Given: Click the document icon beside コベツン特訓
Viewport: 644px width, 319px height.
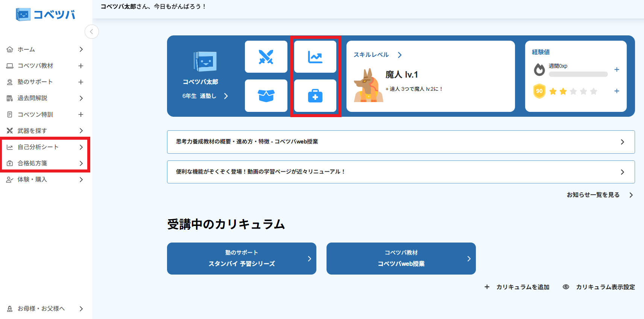Looking at the screenshot, I should 10,114.
